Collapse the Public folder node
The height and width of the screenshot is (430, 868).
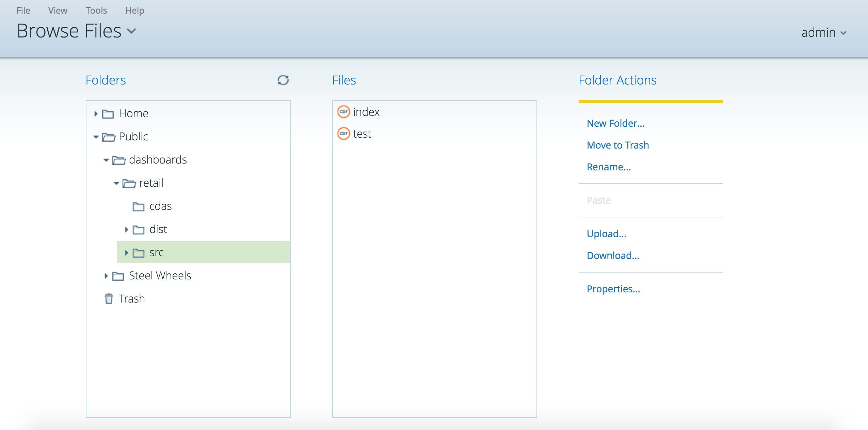coord(96,137)
